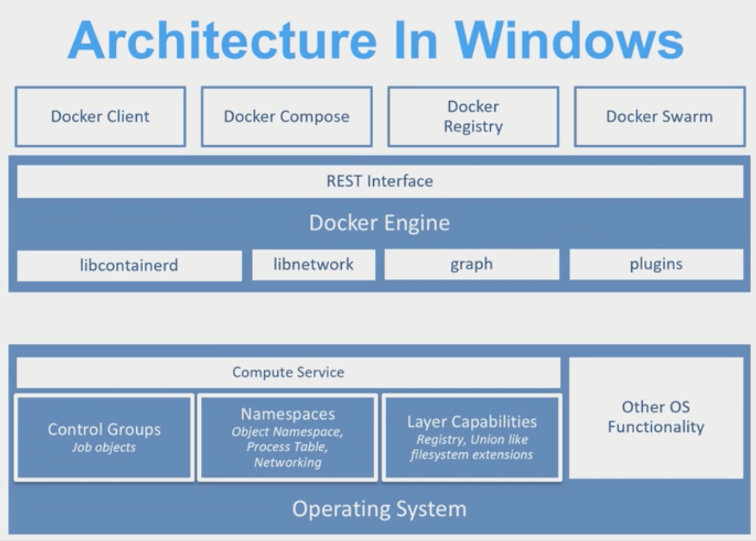Expand the Docker Engine section
This screenshot has width=756, height=541.
(x=379, y=222)
